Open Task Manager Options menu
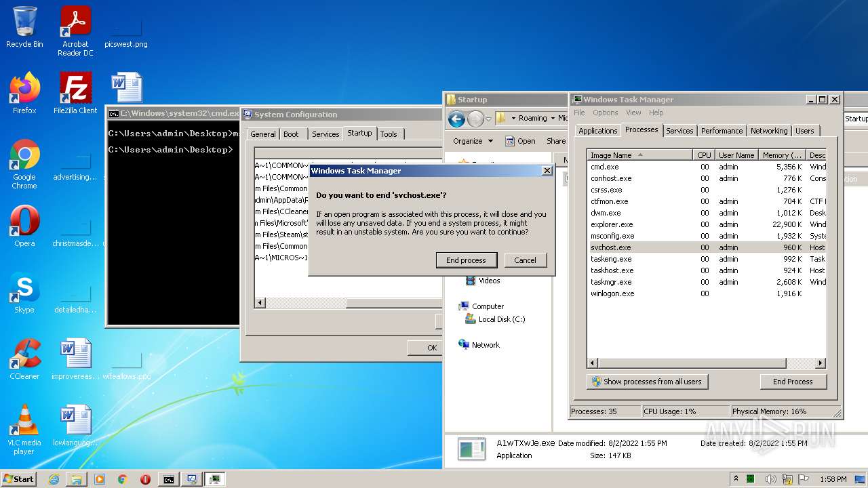This screenshot has height=488, width=868. (605, 113)
